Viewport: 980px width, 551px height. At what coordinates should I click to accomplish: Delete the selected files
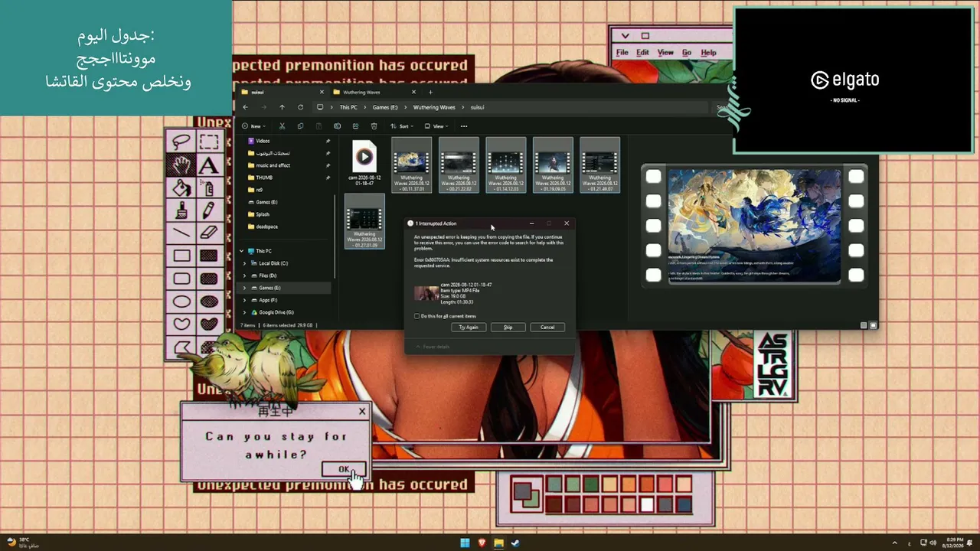click(374, 126)
